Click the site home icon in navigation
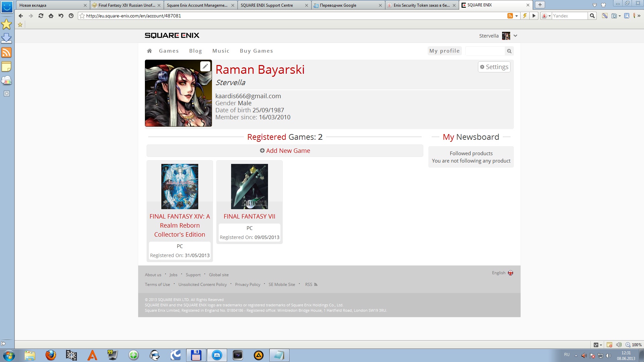The image size is (644, 362). tap(150, 51)
